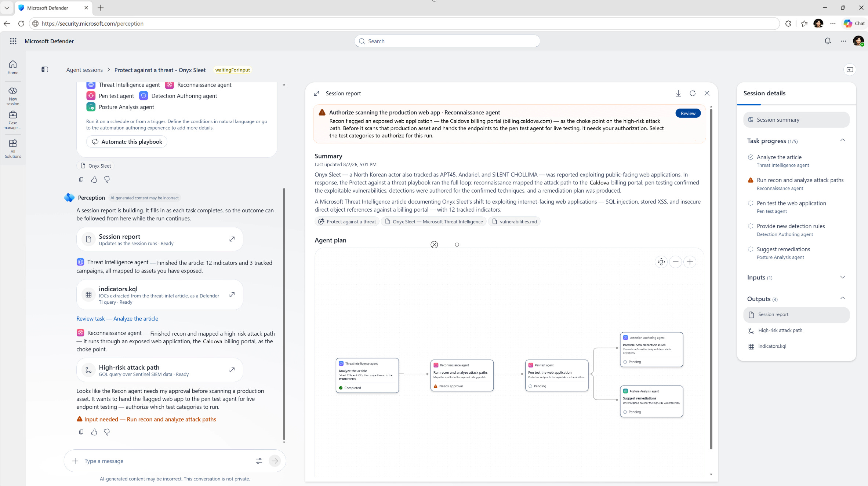Select Run recon and analyze attack paths task
The image size is (868, 486).
[x=796, y=184]
